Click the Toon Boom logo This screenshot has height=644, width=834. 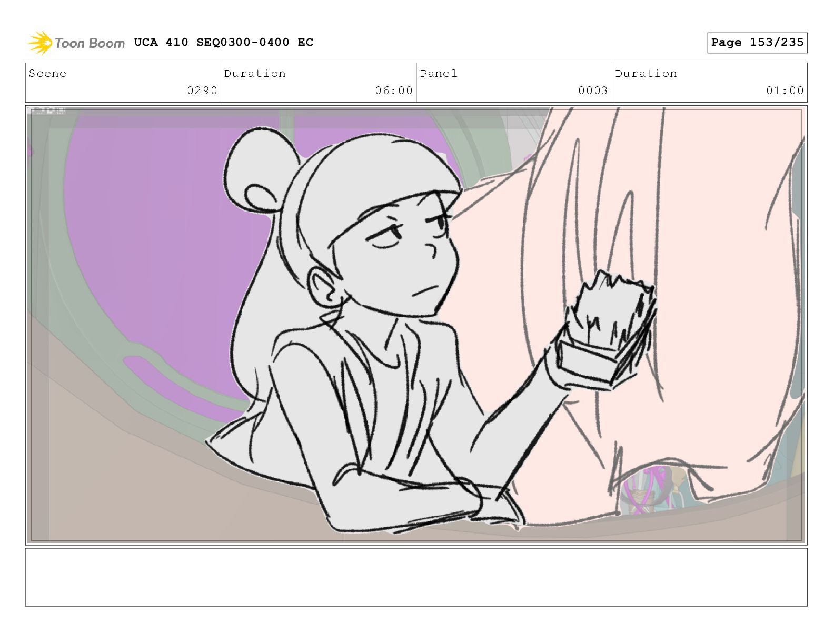[76, 43]
